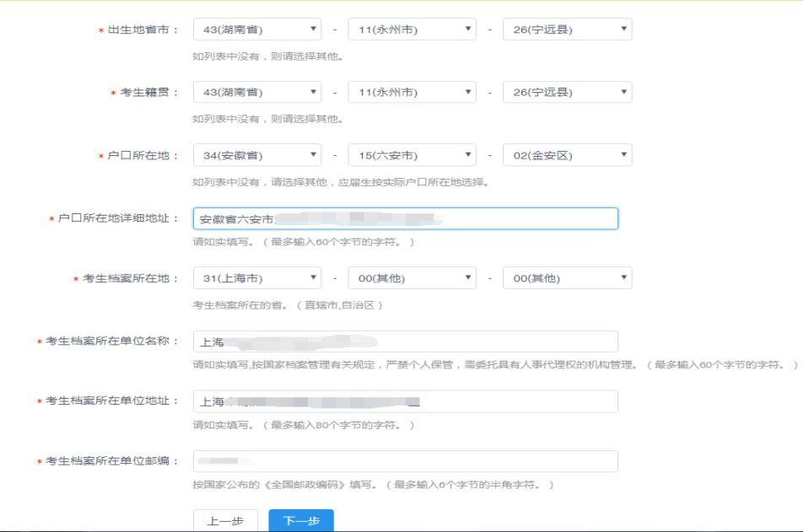
Task: Open the 出生地省市 county dropdown showing 26(宁远县)
Action: 567,30
